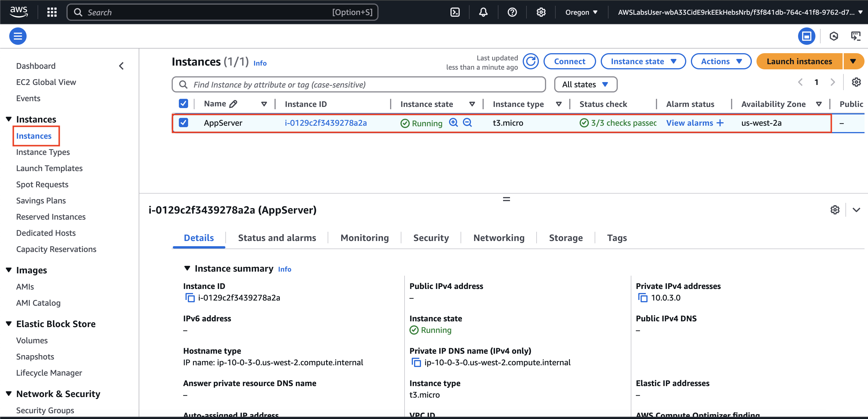Copy the private IP DNS name
The image size is (868, 419).
coord(416,363)
